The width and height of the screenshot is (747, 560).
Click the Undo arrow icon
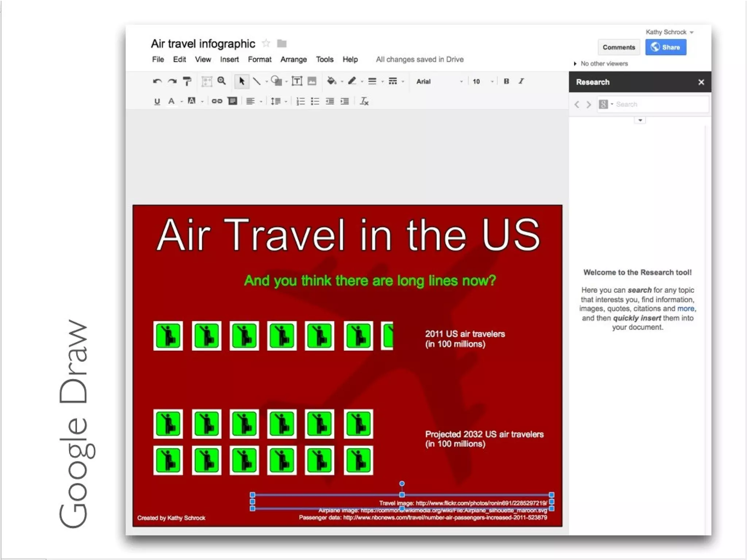[157, 81]
